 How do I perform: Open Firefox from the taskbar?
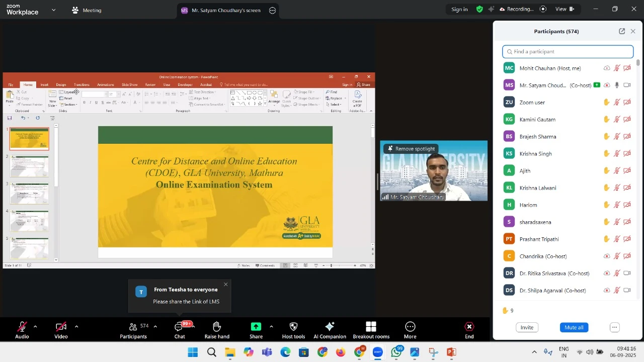click(x=341, y=352)
